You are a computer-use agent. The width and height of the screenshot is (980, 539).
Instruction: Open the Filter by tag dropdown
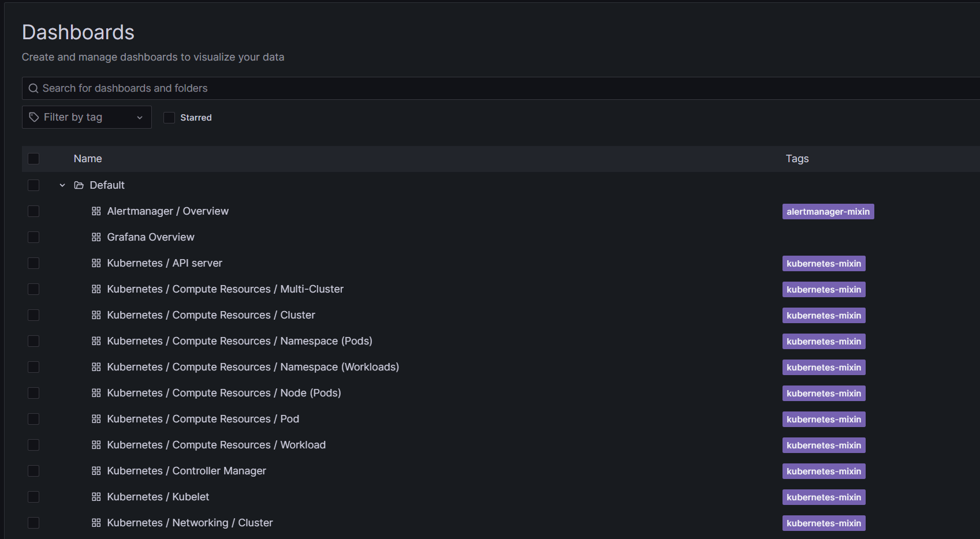click(x=87, y=117)
